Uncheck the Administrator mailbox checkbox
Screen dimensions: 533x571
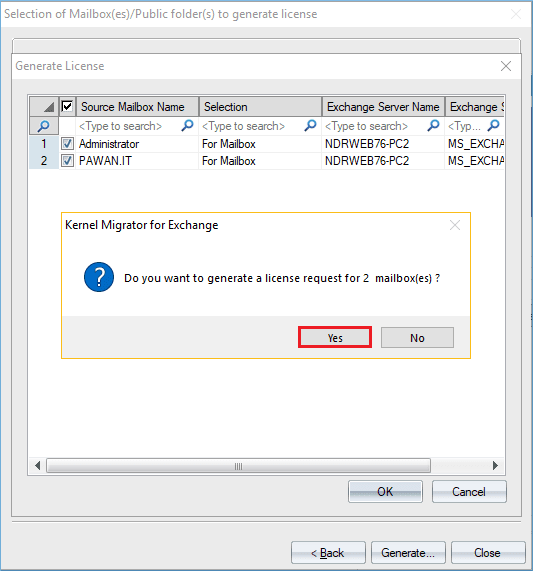coord(67,143)
